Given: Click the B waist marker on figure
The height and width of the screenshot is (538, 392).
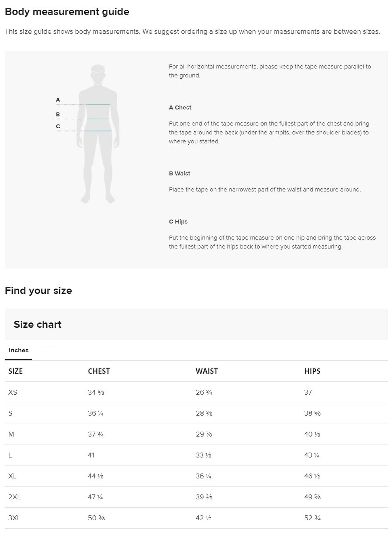Looking at the screenshot, I should (58, 114).
